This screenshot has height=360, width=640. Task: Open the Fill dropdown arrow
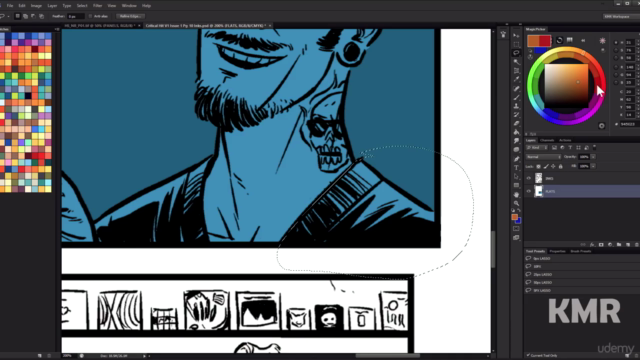coord(593,166)
